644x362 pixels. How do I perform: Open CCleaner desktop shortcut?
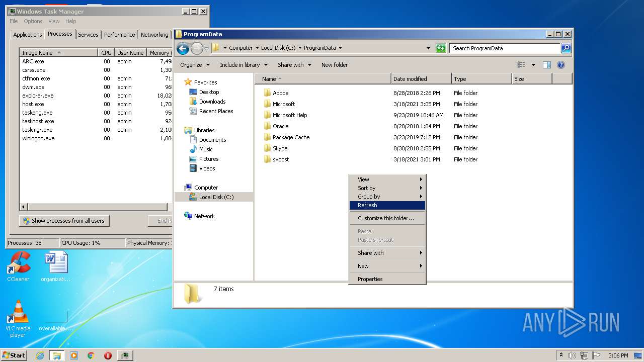[x=19, y=266]
